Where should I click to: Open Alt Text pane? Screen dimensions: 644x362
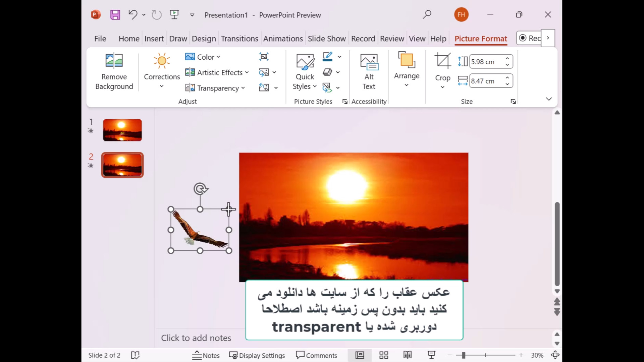[369, 71]
